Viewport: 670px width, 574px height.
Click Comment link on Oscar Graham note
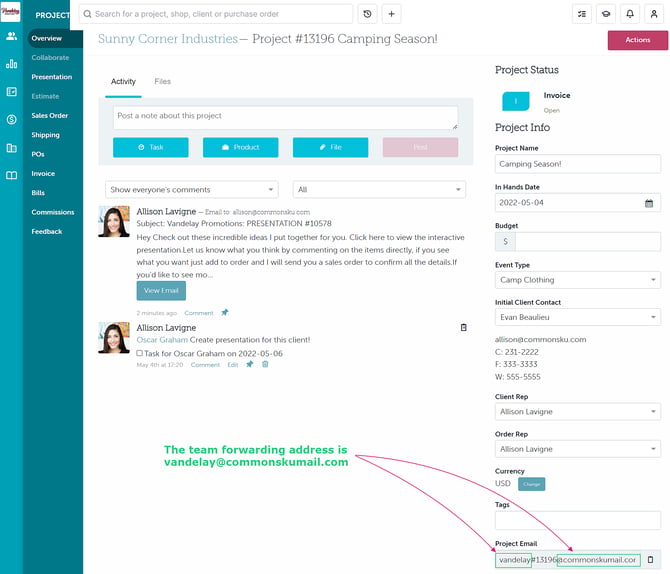205,365
